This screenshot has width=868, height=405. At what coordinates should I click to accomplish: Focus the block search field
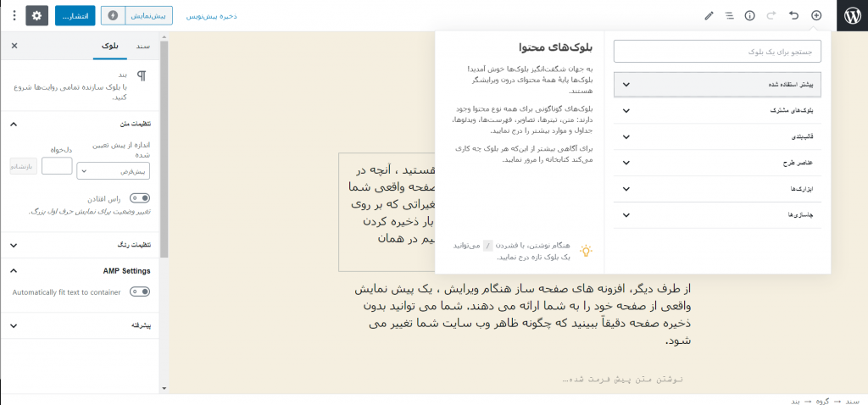tap(717, 52)
